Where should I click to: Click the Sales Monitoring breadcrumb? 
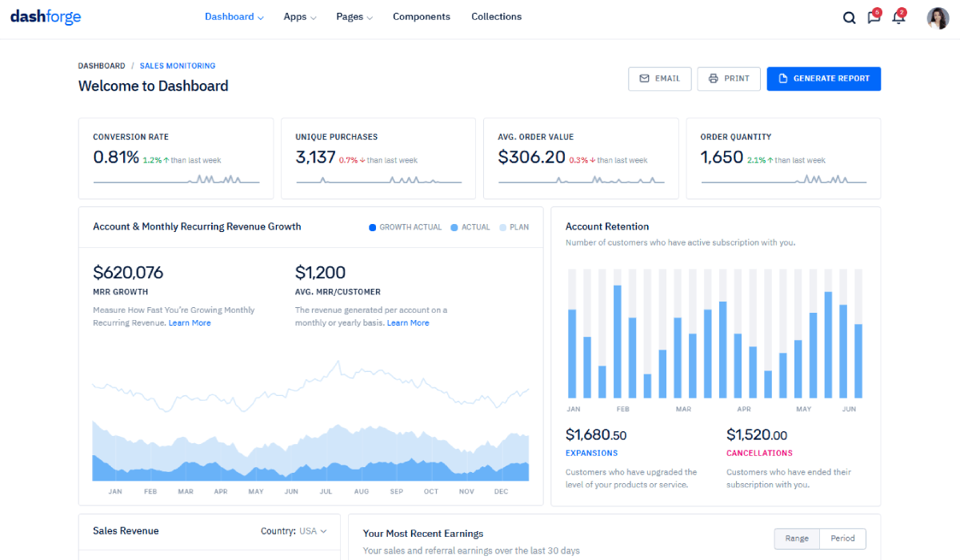[x=177, y=66]
